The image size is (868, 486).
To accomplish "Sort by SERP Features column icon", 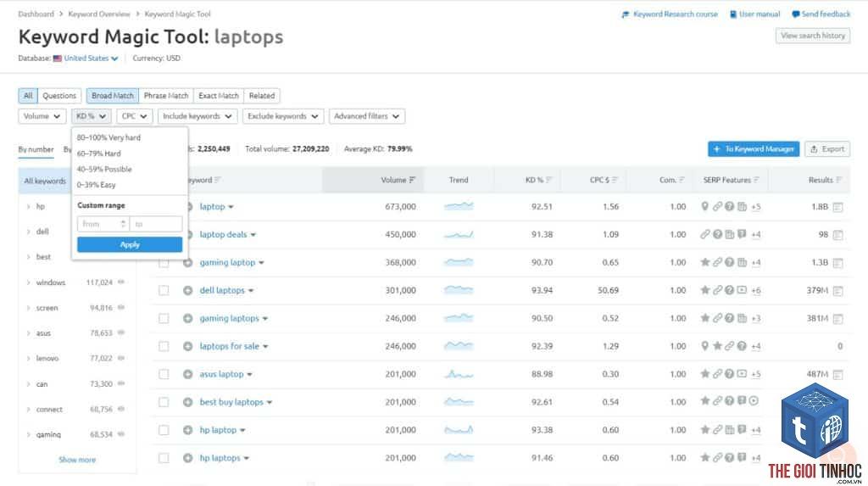I will point(757,180).
